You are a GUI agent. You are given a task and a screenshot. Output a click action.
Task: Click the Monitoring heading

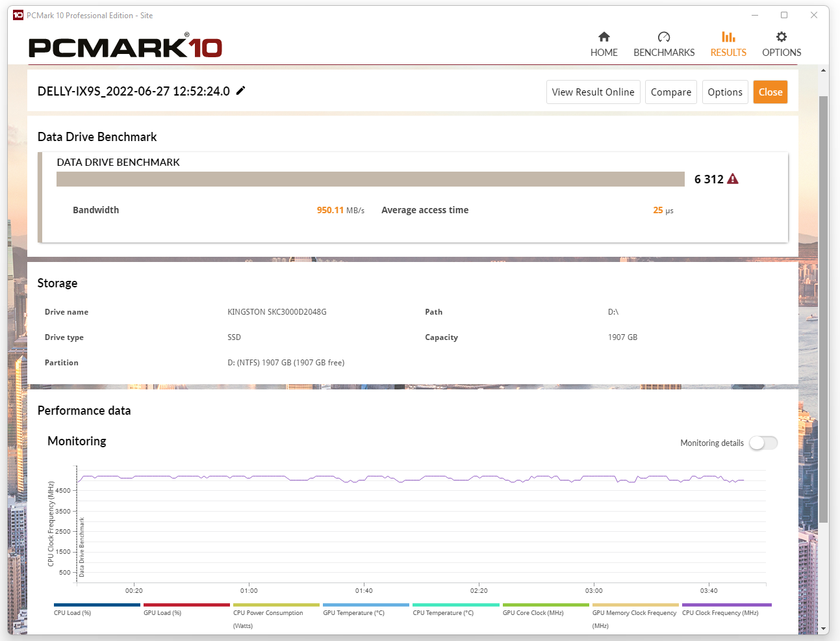[x=77, y=441]
